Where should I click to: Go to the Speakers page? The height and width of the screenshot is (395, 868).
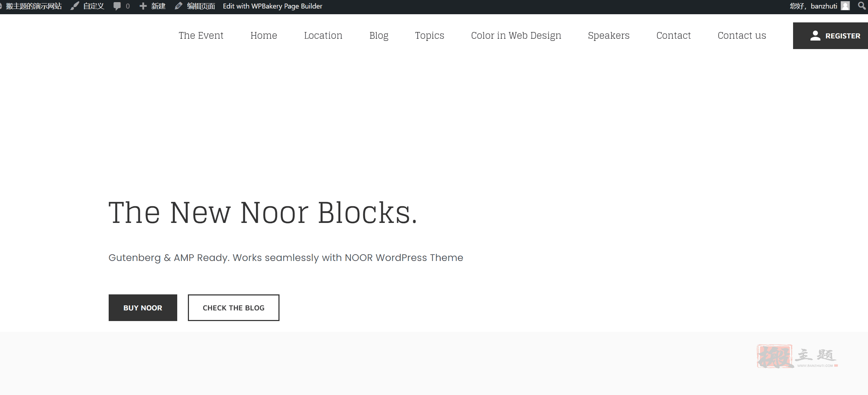click(x=609, y=36)
